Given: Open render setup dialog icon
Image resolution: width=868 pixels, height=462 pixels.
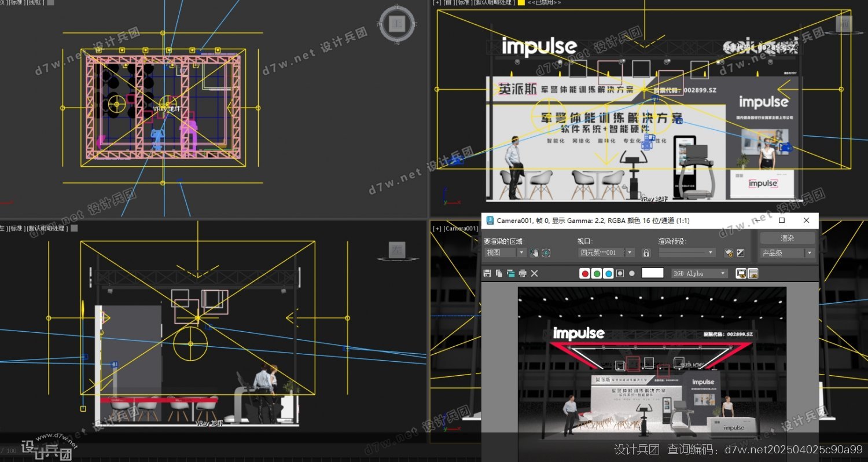Looking at the screenshot, I should pos(729,252).
